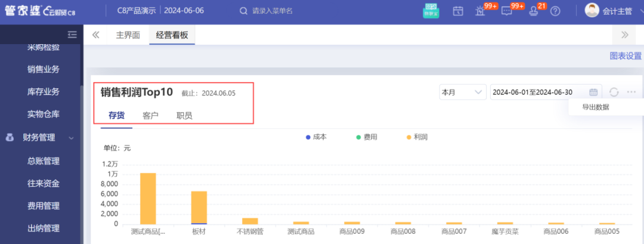Click the 商品005 axis label
644x244 pixels.
[606, 231]
